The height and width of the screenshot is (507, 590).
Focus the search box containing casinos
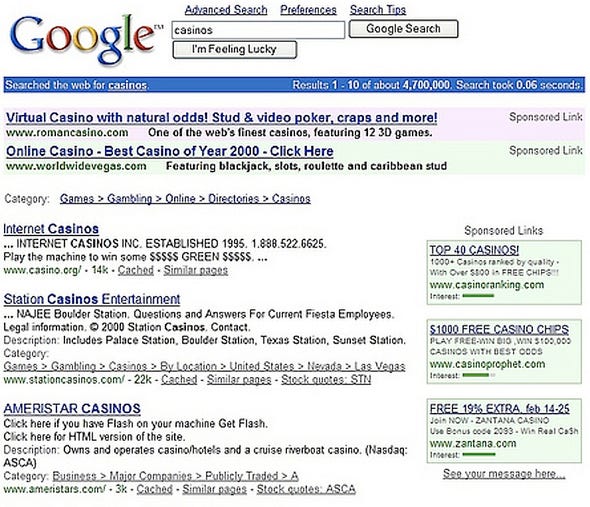pos(258,30)
